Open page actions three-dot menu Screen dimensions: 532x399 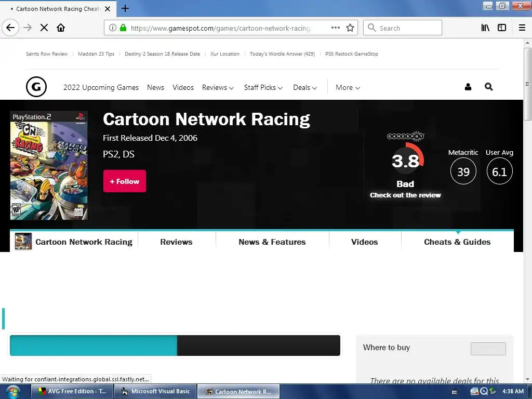[x=335, y=28]
